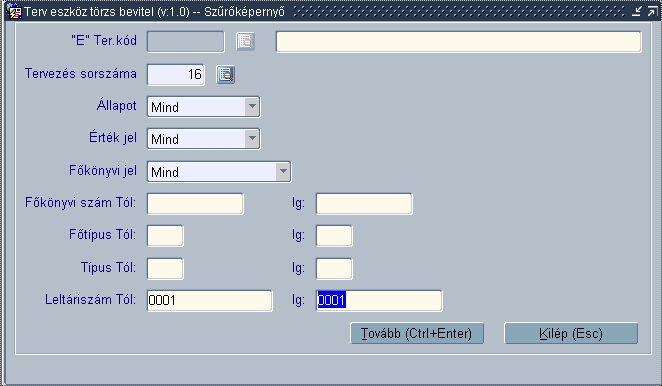The width and height of the screenshot is (662, 386).
Task: Focus the Tervezés sorszáma field showing 16
Action: pyautogui.click(x=176, y=75)
